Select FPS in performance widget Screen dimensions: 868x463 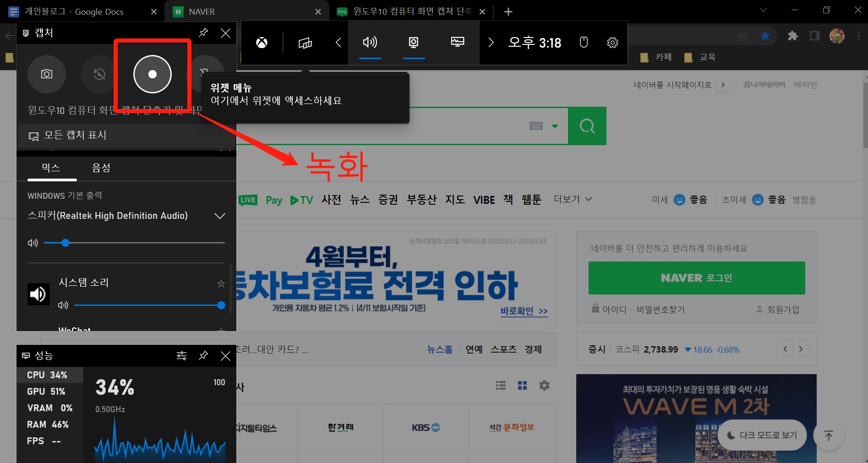50,441
